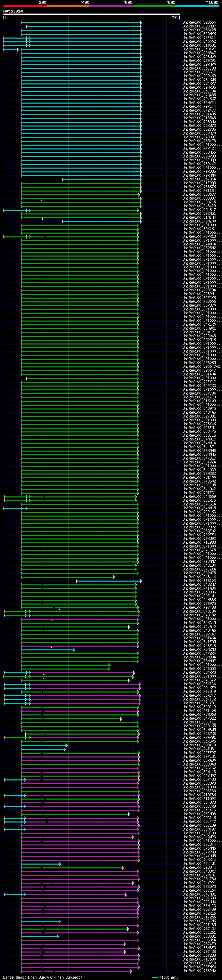Select hit UniRef100_A2BEN1

tap(199, 428)
